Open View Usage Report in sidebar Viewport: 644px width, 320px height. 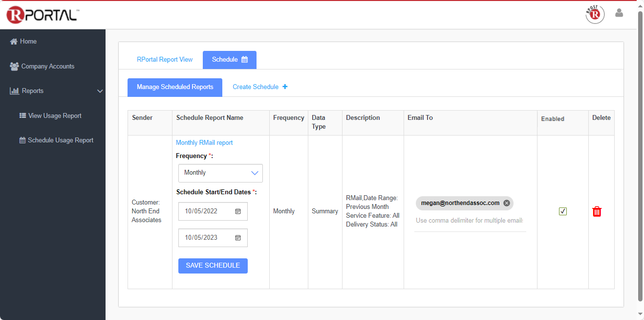pos(54,116)
